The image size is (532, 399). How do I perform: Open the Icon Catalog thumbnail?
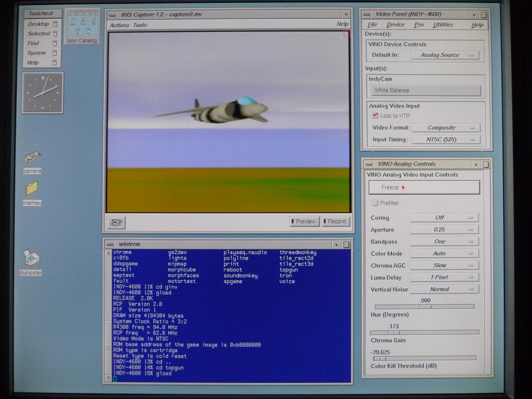[82, 23]
